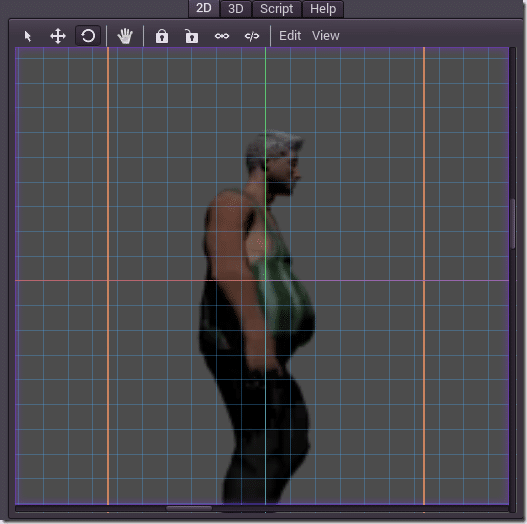Open the Edit menu in the toolbar

290,36
